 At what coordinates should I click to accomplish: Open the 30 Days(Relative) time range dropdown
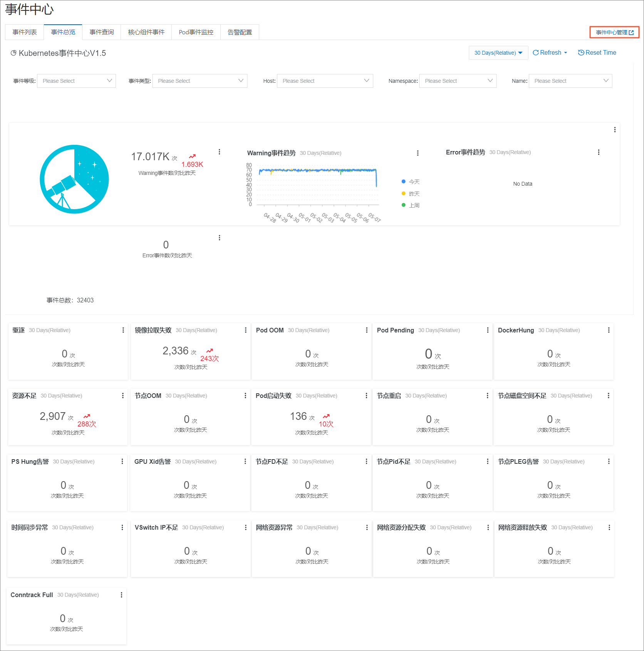click(x=498, y=53)
